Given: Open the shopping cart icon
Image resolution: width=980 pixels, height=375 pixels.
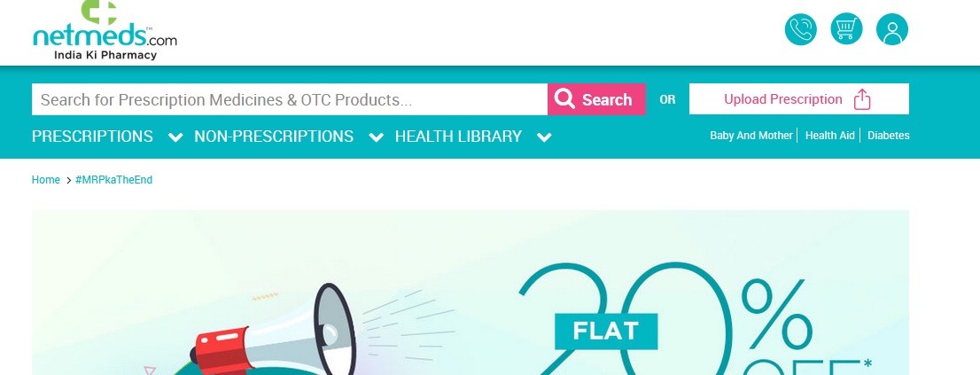Looking at the screenshot, I should coord(846,29).
